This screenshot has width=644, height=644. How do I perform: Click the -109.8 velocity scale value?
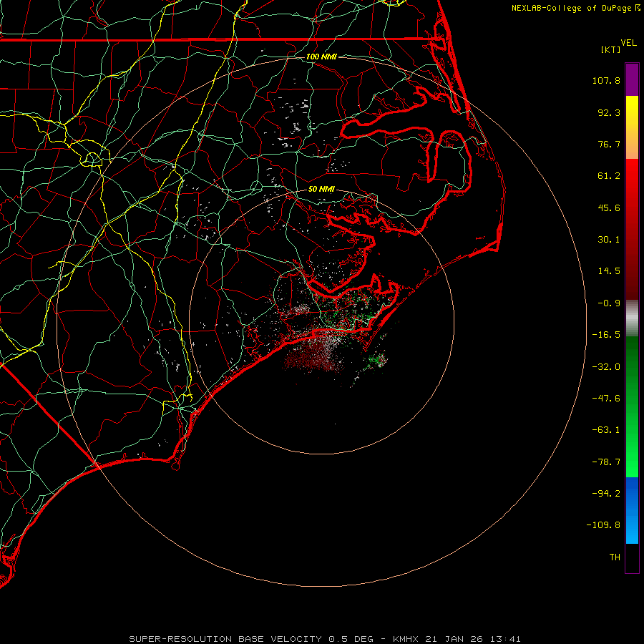coord(603,525)
